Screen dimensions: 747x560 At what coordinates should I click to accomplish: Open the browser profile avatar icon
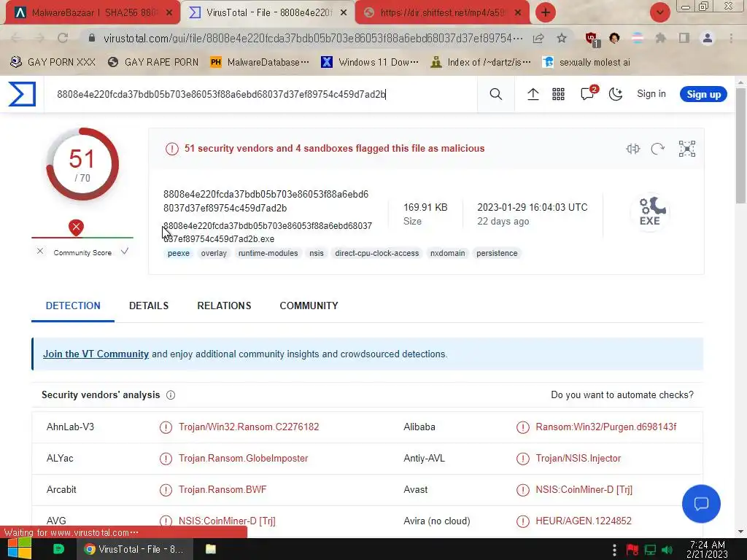(708, 38)
